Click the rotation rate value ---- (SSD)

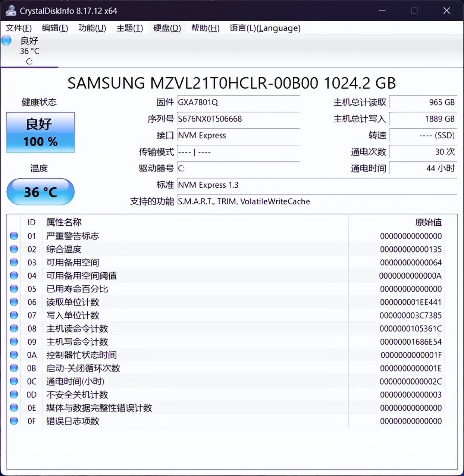point(423,135)
